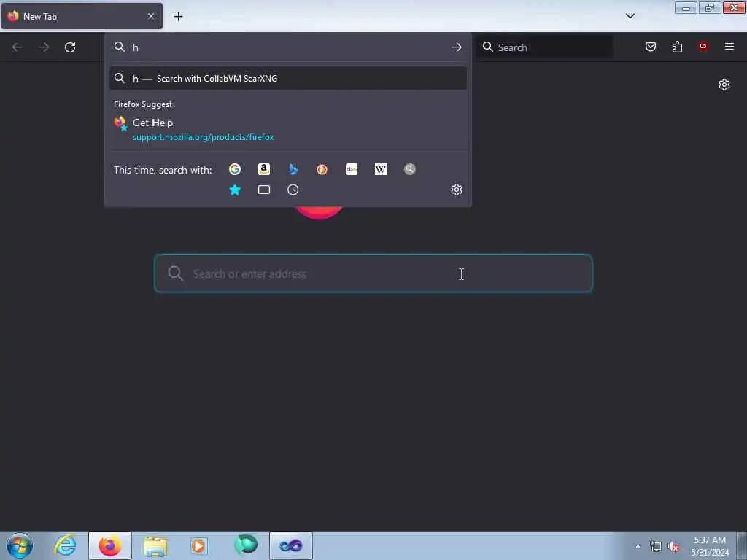Open Windows Media Player from taskbar

coord(200,545)
